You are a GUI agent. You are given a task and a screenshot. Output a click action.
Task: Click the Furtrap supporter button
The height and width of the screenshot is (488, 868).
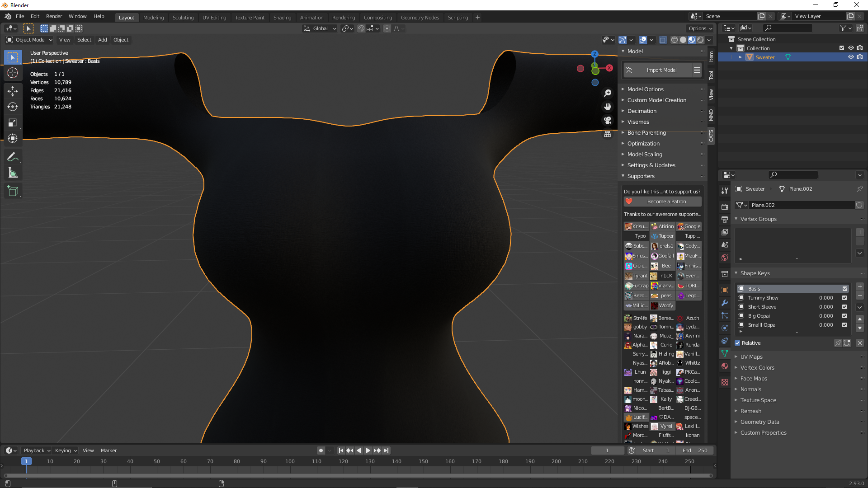pos(637,286)
